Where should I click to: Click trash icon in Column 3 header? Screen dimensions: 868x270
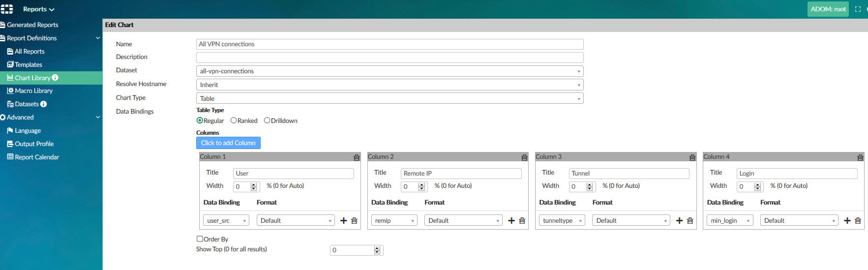(692, 157)
